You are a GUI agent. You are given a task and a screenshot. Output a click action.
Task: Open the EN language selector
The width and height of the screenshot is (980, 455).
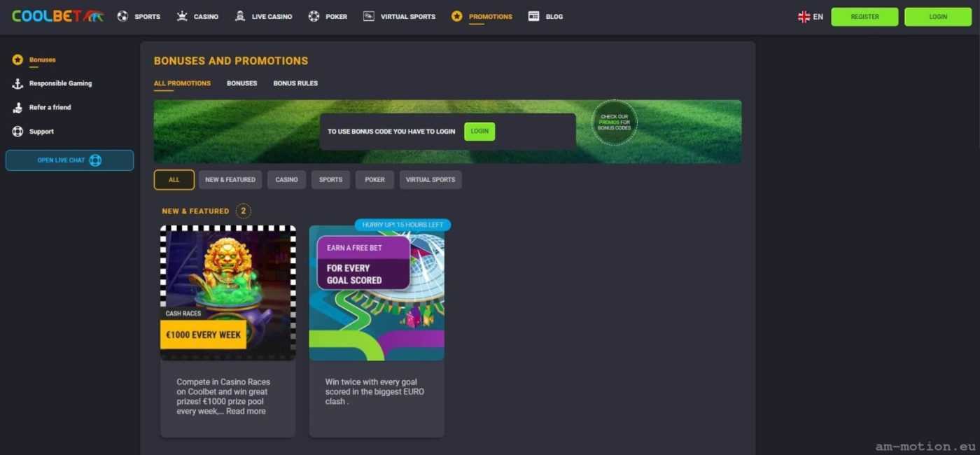point(811,17)
